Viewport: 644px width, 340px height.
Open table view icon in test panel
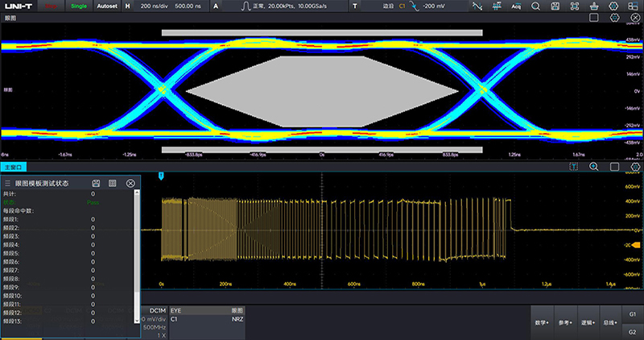113,184
